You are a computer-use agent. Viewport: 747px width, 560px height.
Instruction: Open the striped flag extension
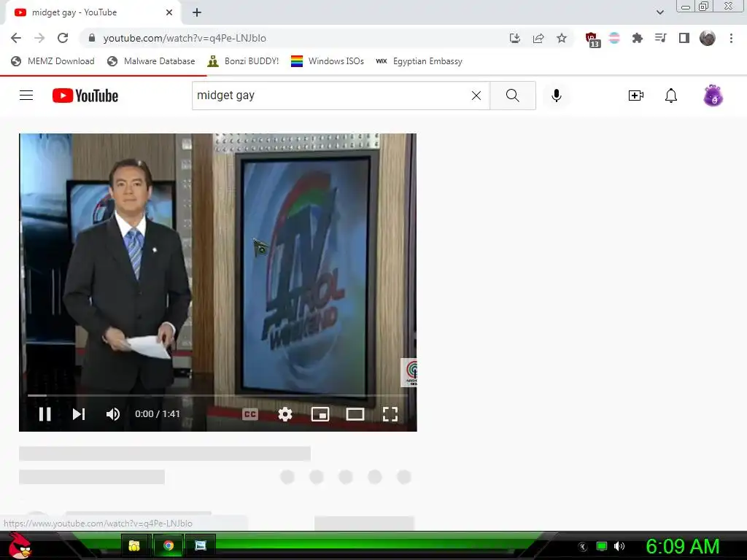[x=614, y=38]
